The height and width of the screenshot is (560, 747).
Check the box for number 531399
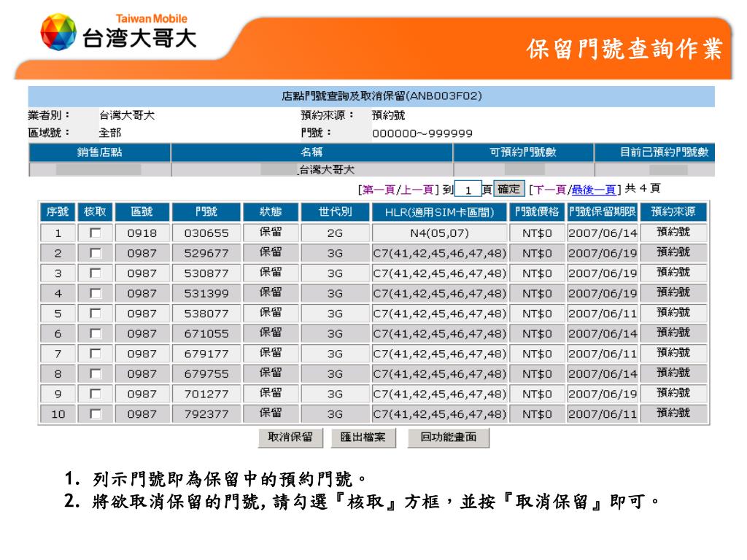[x=96, y=293]
